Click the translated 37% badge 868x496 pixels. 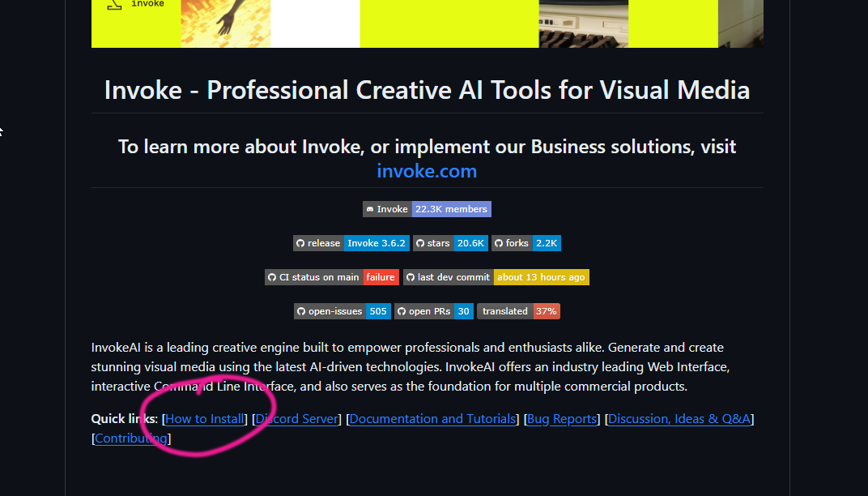(519, 311)
